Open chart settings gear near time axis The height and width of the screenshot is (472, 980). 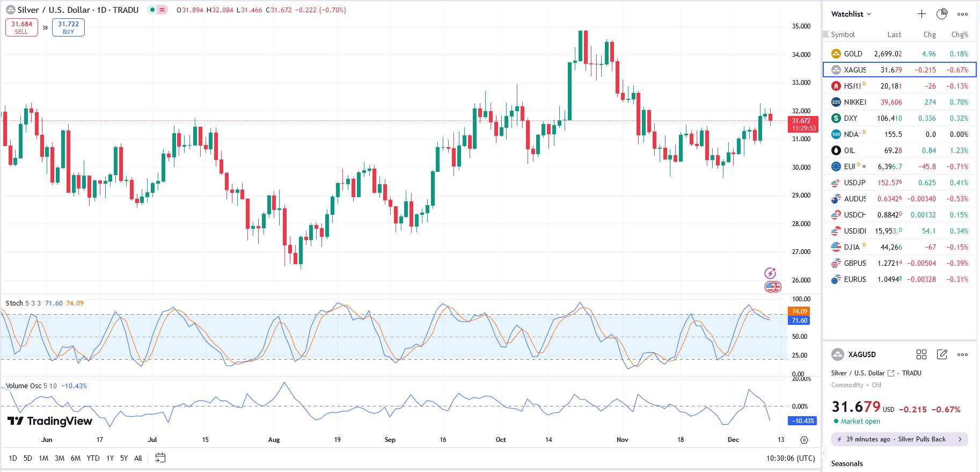pos(804,440)
